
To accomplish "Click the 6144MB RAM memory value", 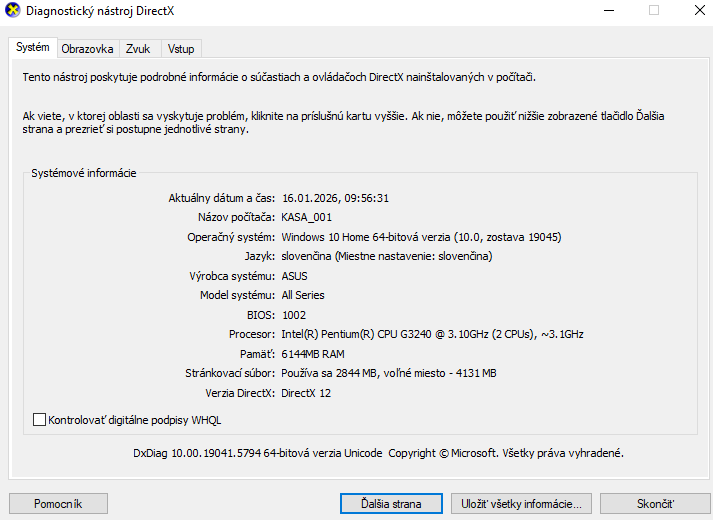I will pos(313,354).
